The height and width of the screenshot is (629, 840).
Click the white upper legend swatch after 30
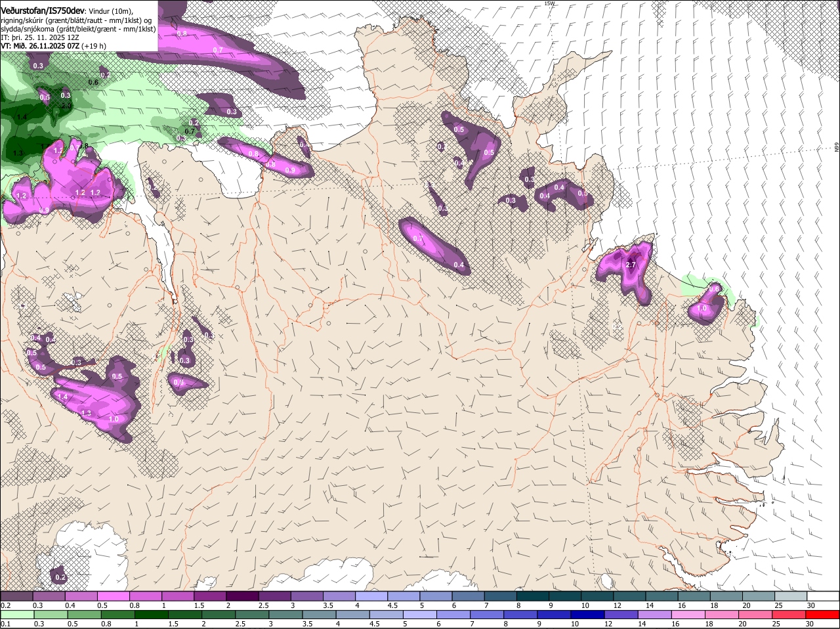point(823,596)
